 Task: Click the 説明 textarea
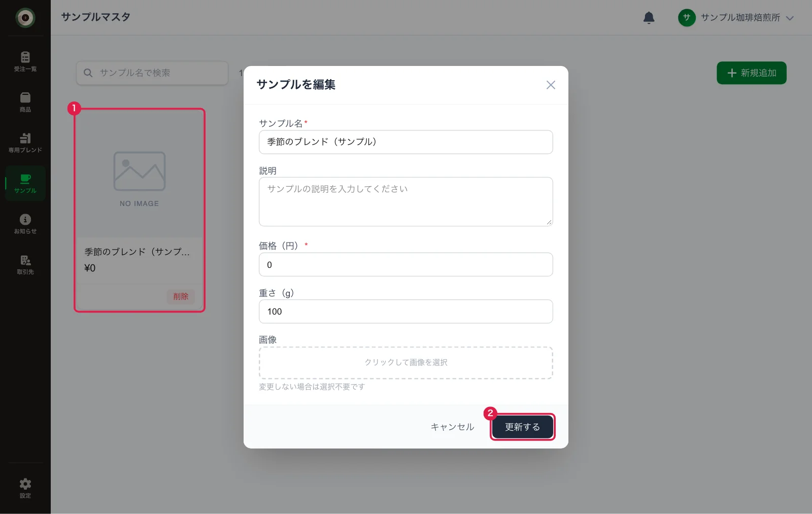tap(406, 201)
